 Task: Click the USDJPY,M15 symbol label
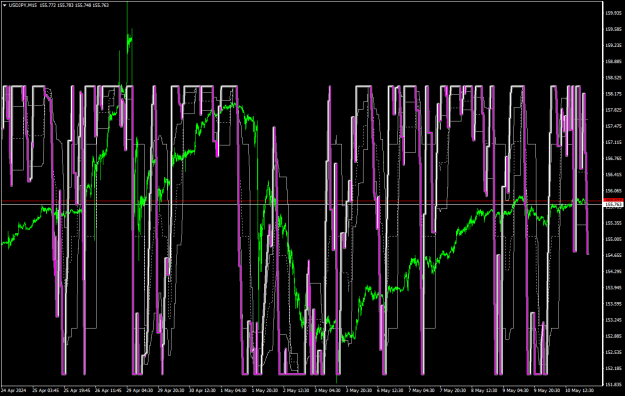[x=22, y=5]
